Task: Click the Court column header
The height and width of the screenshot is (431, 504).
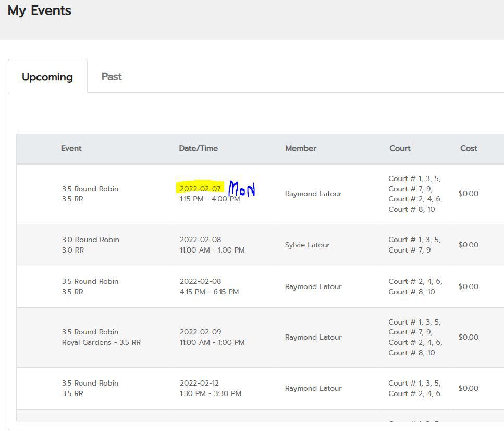Action: click(x=400, y=148)
